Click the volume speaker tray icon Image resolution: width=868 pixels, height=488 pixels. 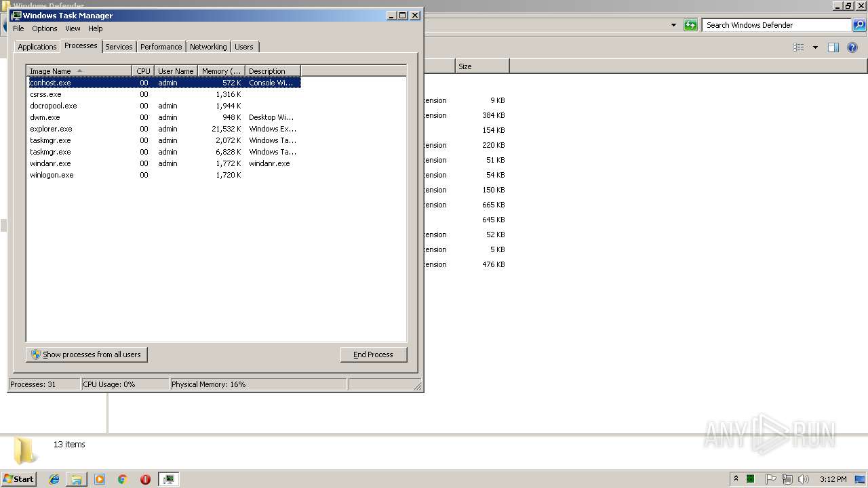tap(804, 479)
